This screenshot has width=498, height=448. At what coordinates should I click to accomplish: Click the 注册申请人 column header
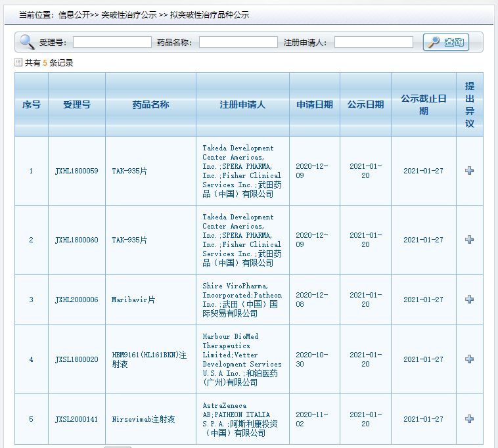[x=242, y=104]
